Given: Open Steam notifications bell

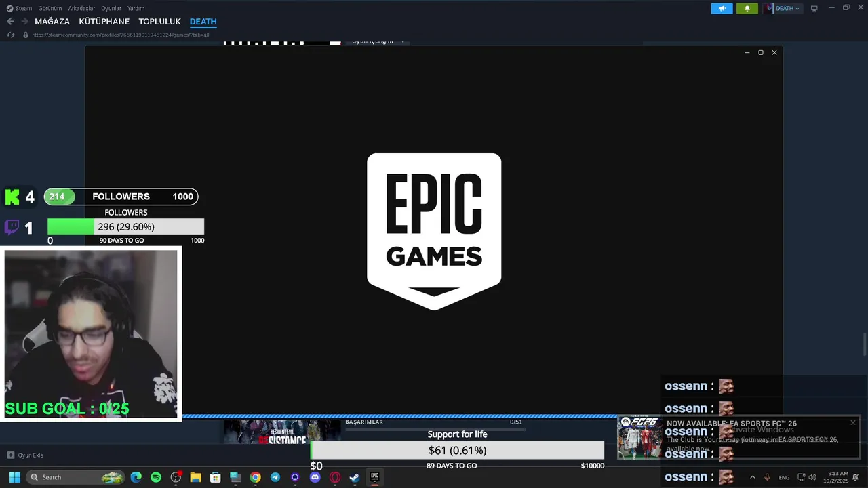Looking at the screenshot, I should [x=747, y=8].
